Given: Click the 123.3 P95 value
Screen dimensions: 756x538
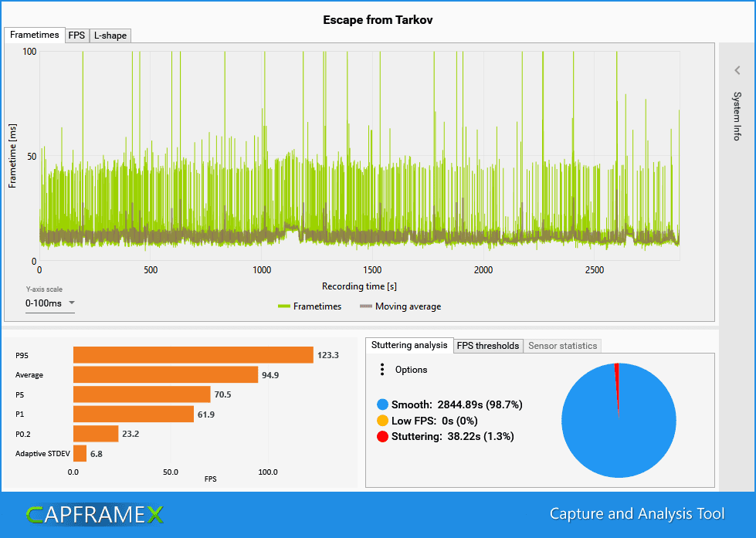Looking at the screenshot, I should coord(328,355).
